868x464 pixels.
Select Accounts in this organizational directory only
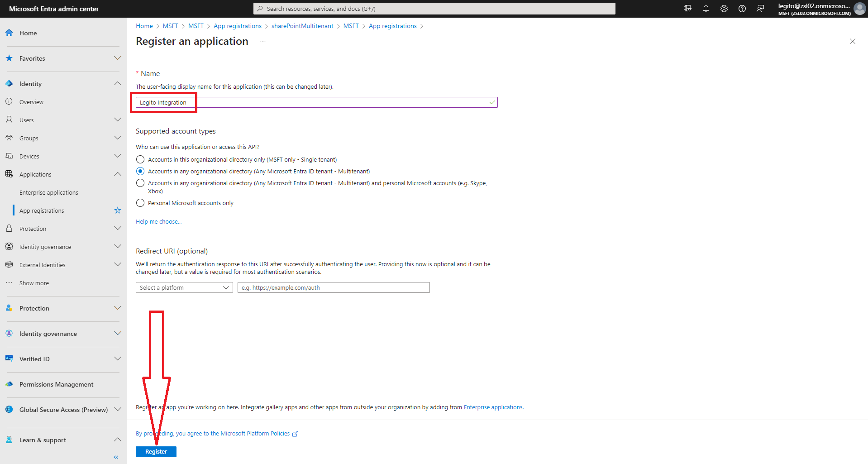140,159
